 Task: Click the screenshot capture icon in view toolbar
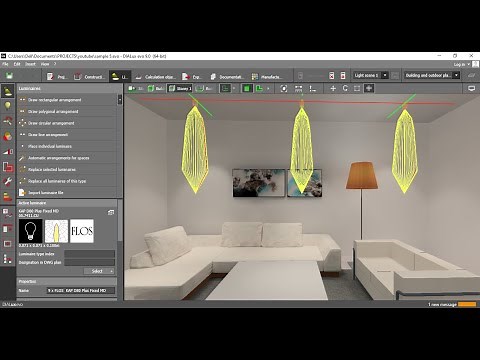click(284, 88)
